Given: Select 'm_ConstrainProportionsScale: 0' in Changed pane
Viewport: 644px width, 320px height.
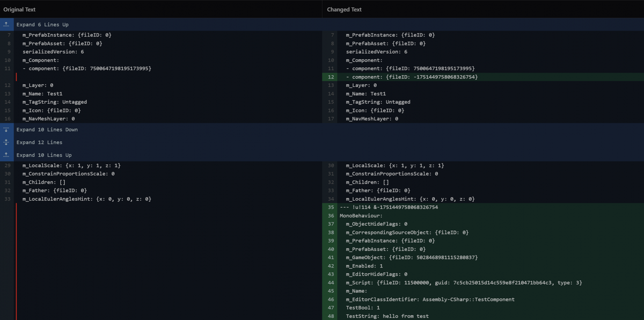Looking at the screenshot, I should coord(392,174).
